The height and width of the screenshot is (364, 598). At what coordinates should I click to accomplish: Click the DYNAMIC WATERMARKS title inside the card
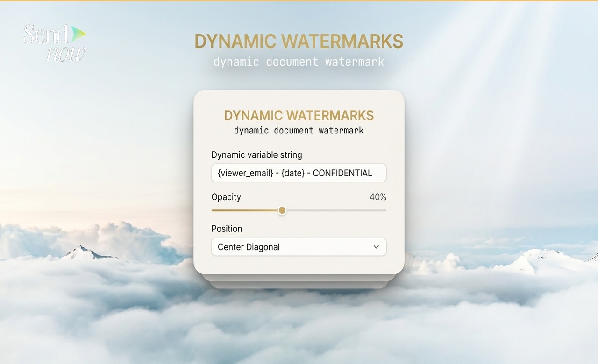[299, 115]
